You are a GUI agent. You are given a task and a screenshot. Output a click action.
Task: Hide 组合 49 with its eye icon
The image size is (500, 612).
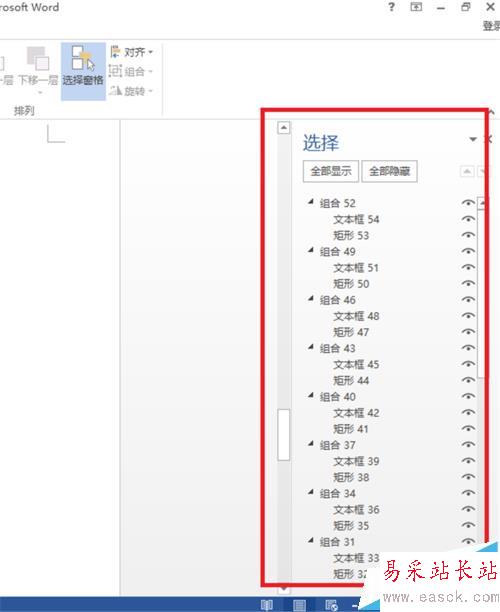[x=468, y=251]
